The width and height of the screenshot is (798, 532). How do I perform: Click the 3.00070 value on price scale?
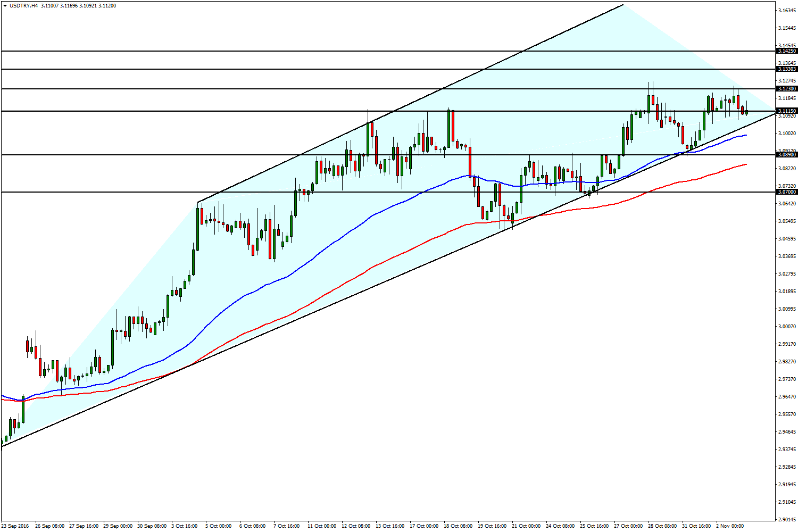click(x=787, y=327)
